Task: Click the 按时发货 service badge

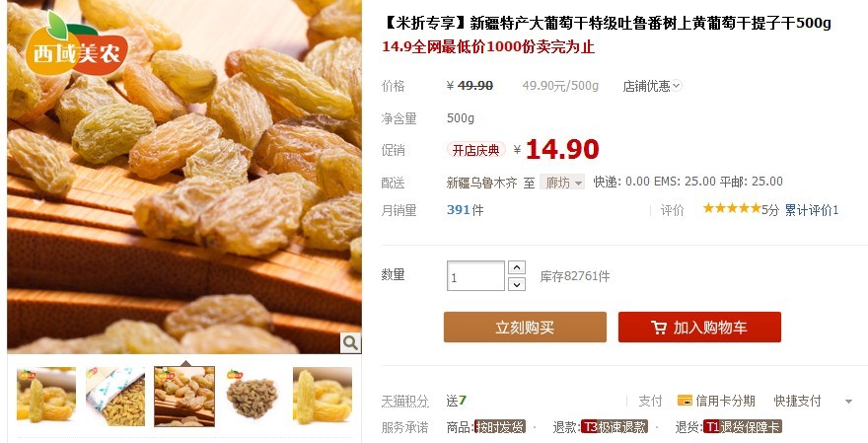Action: click(x=500, y=427)
